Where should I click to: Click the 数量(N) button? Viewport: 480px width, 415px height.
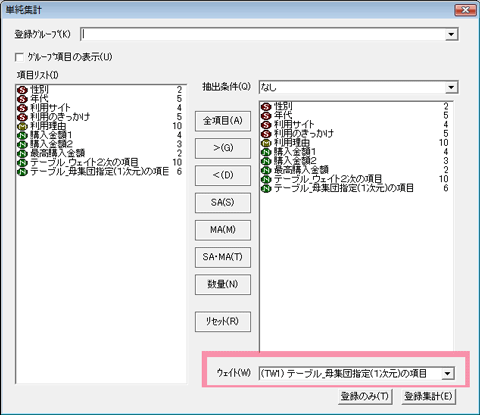223,285
